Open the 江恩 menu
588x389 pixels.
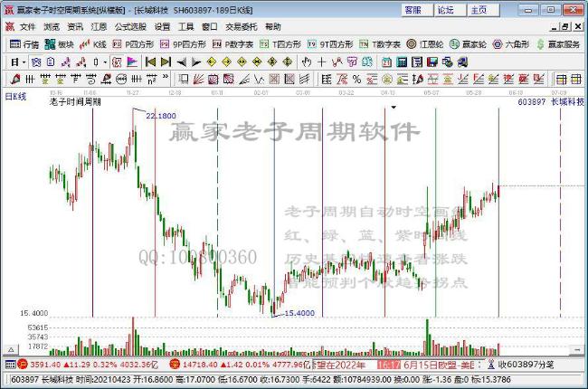click(x=99, y=27)
